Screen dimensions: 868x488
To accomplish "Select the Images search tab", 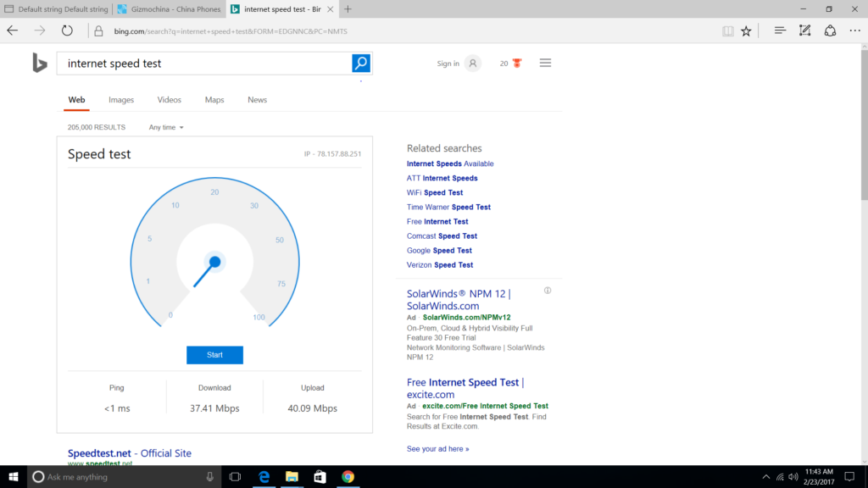I will [121, 100].
